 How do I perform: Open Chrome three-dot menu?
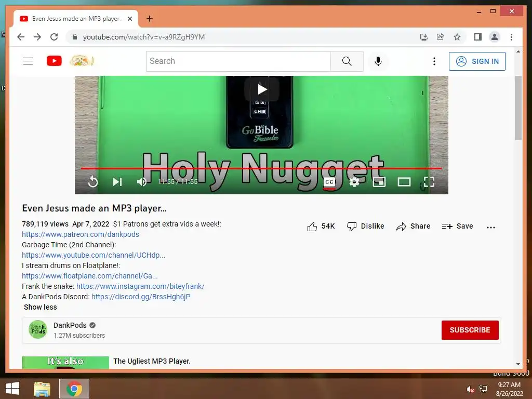click(511, 37)
